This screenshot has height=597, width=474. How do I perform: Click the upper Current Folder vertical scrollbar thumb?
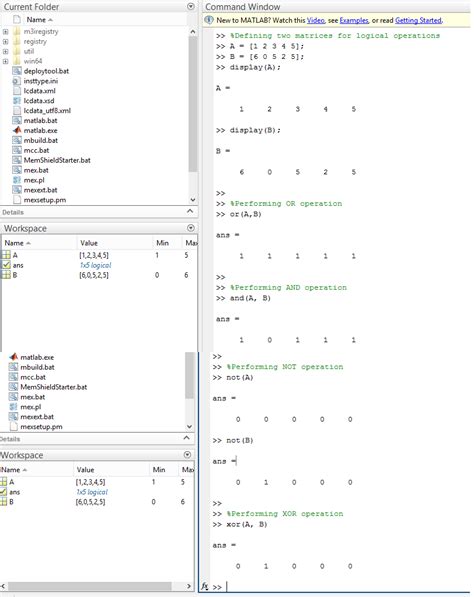tap(193, 104)
